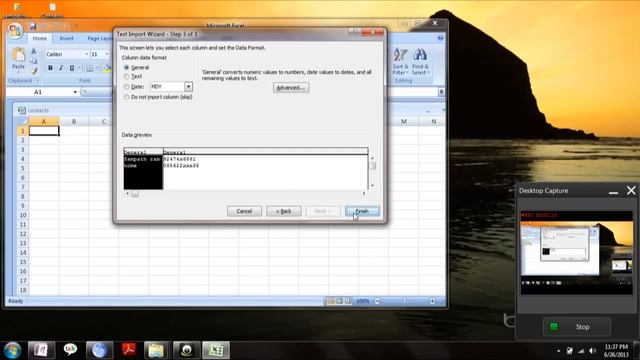The image size is (640, 360).
Task: Click the contacts workbook icon
Action: [22, 110]
